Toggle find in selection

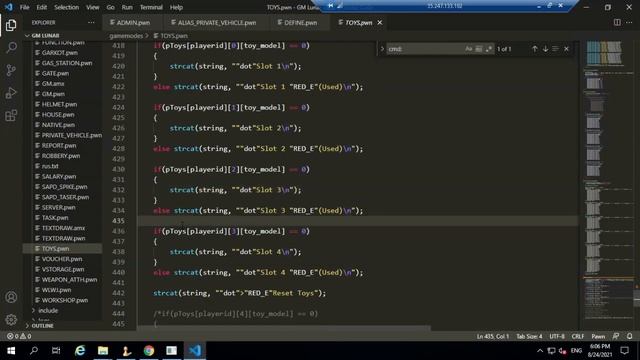(x=556, y=49)
